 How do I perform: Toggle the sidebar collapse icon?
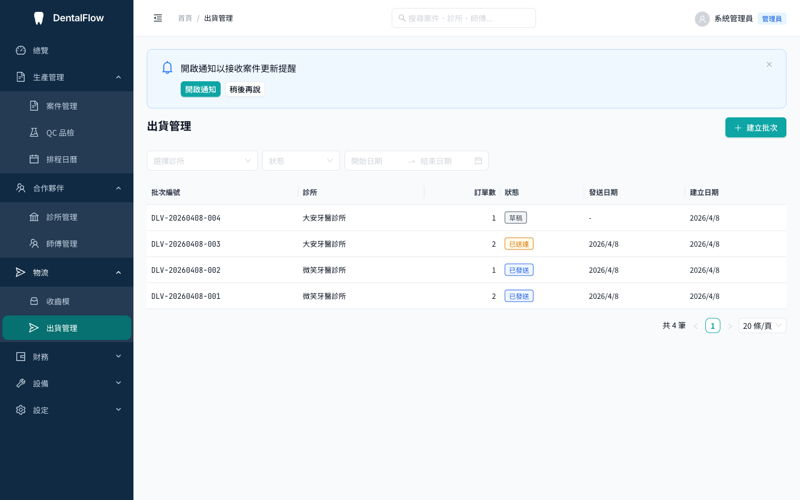pyautogui.click(x=158, y=18)
